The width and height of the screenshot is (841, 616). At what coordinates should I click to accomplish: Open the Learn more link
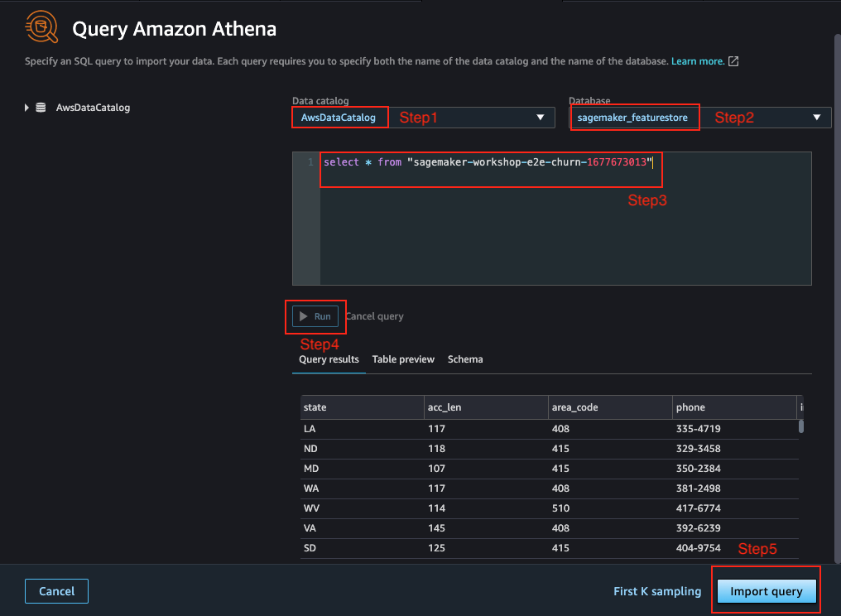pos(697,61)
